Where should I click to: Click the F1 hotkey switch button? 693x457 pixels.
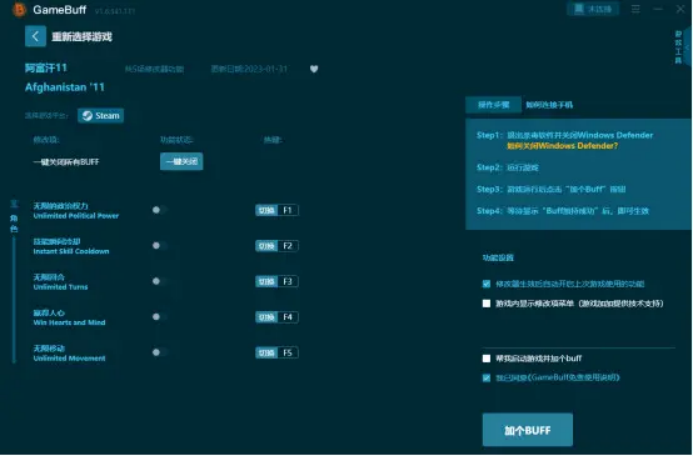(x=277, y=210)
